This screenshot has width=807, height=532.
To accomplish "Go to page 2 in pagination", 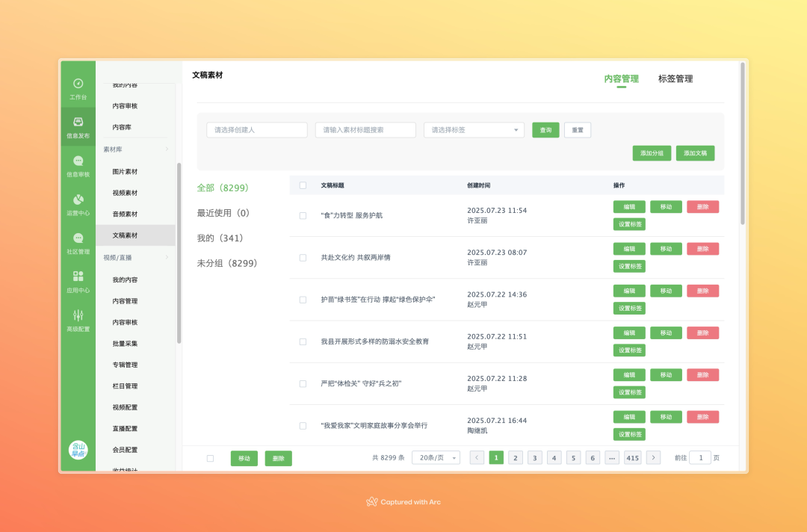I will pyautogui.click(x=516, y=457).
